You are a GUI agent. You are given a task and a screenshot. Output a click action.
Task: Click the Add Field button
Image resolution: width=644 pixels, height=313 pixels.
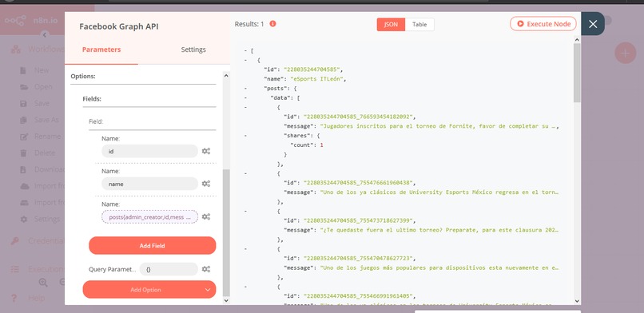point(153,245)
